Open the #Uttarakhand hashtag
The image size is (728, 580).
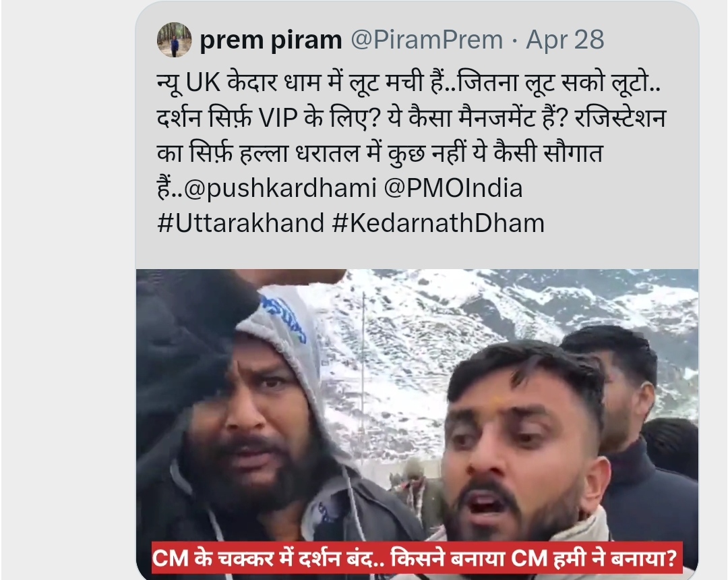[241, 223]
